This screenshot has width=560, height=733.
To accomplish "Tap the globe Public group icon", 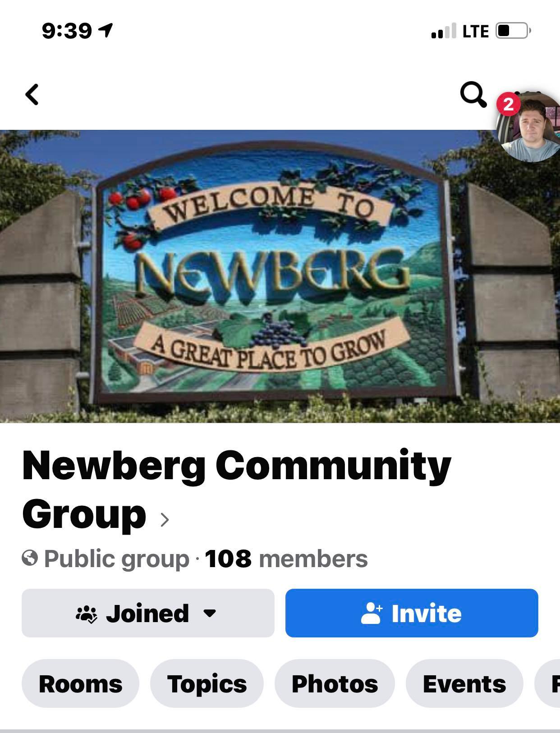I will coord(29,559).
